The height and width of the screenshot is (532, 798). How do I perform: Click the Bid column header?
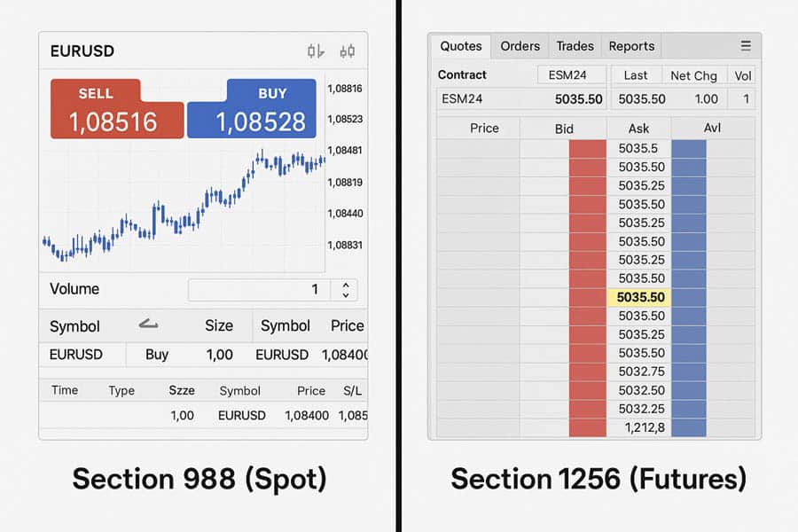click(x=564, y=129)
